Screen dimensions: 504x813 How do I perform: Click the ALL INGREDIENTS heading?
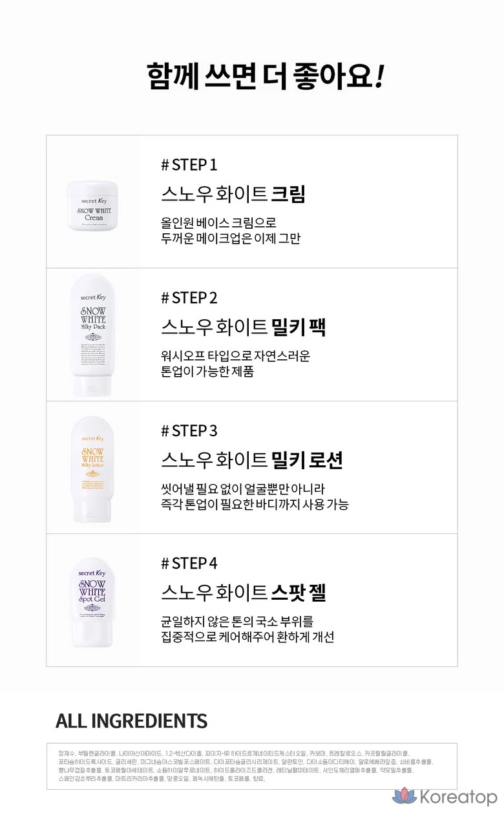point(131,721)
